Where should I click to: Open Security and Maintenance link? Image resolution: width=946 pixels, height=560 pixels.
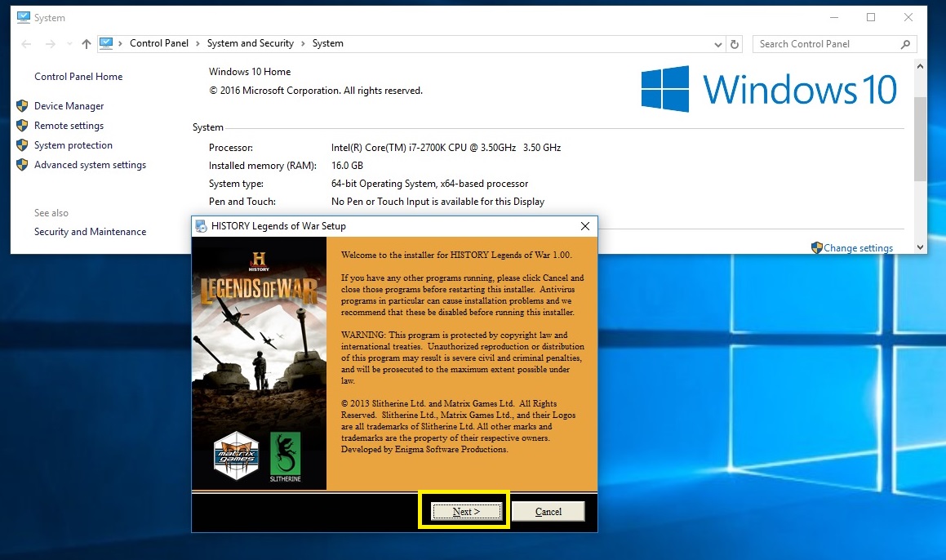tap(90, 232)
